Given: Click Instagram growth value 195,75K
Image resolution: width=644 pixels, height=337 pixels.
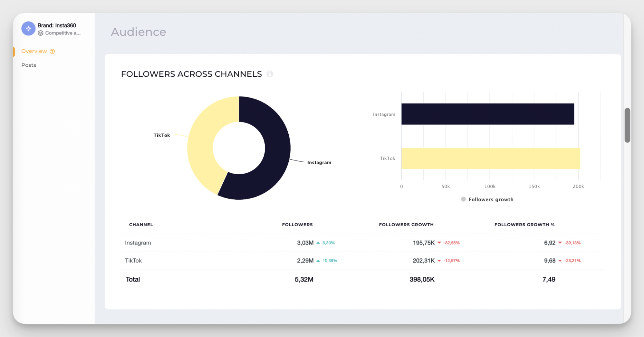Looking at the screenshot, I should click(424, 243).
